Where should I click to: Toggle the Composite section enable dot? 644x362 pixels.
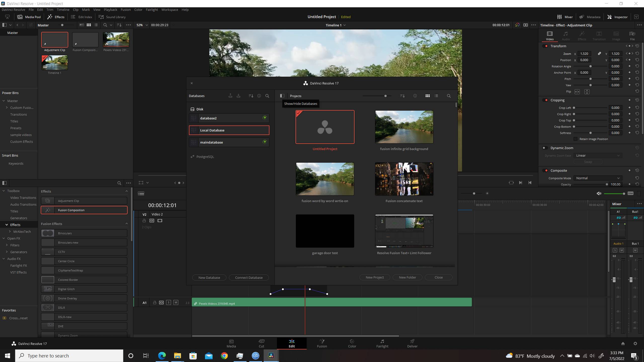(545, 170)
